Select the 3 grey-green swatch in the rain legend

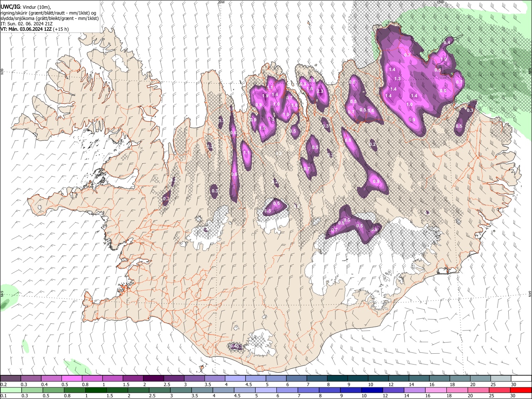click(181, 390)
